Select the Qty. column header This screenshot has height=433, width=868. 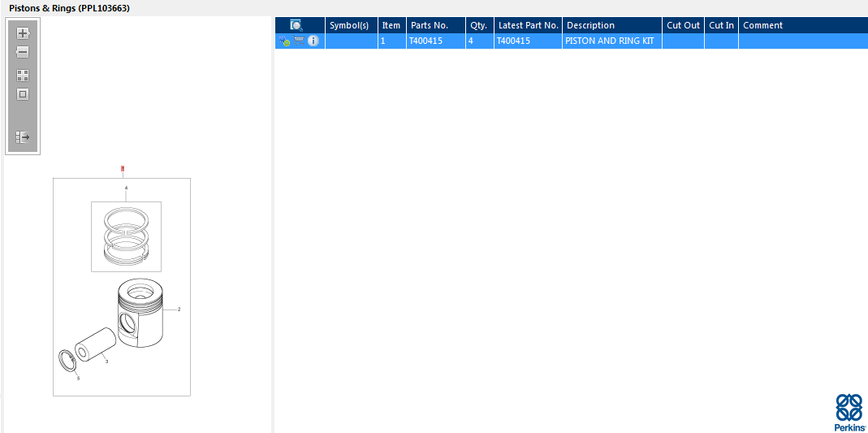tap(479, 25)
